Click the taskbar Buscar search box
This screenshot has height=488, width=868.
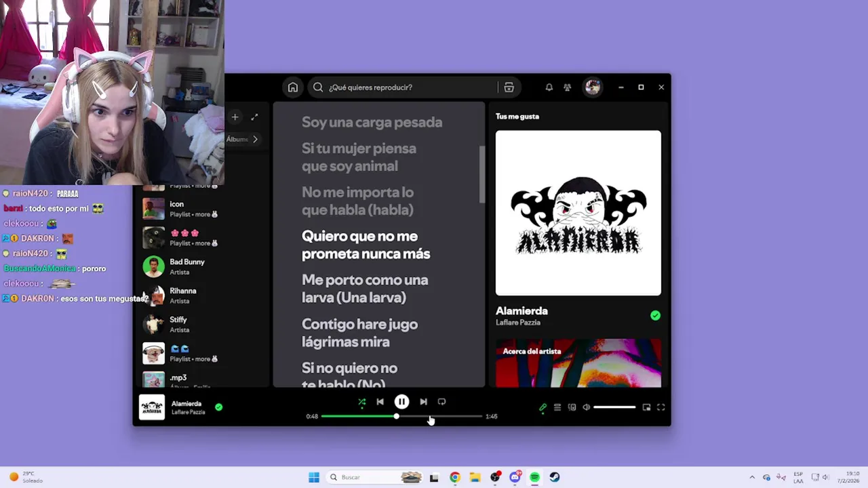click(x=375, y=477)
